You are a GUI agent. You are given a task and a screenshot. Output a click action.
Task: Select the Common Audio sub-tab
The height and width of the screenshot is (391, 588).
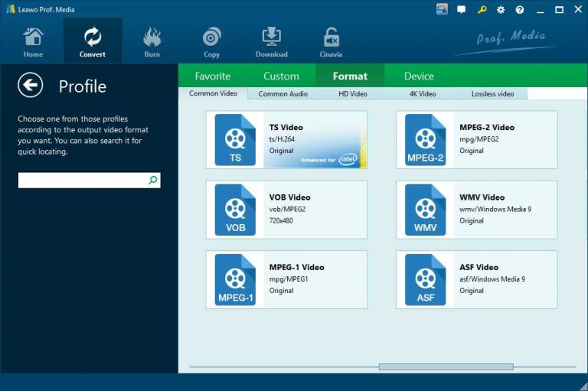click(x=283, y=94)
